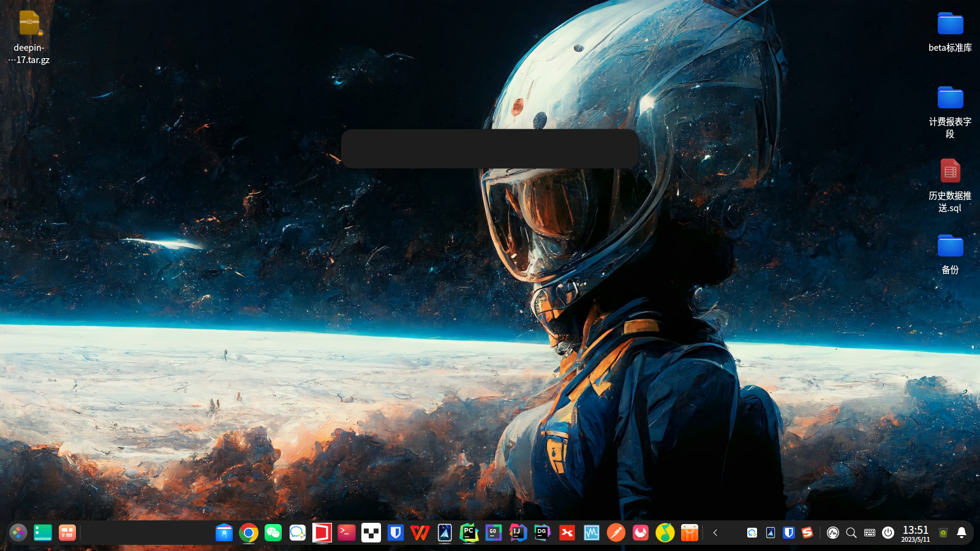
Task: Open the red Terminal app
Action: point(347,533)
